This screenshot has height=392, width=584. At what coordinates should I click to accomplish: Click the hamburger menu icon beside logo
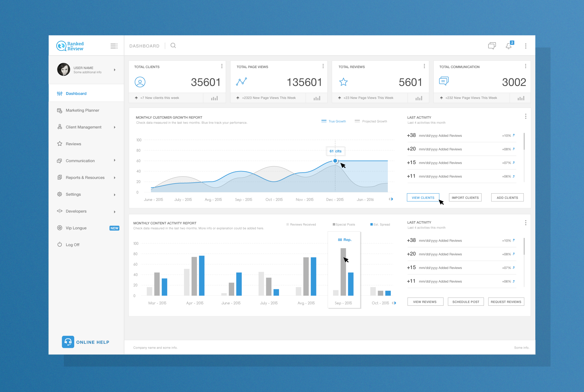[114, 46]
